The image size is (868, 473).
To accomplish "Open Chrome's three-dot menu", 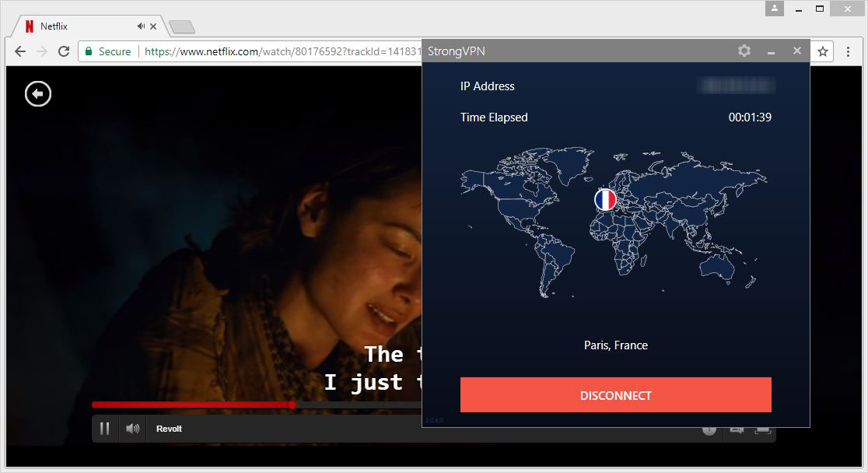I will (848, 51).
